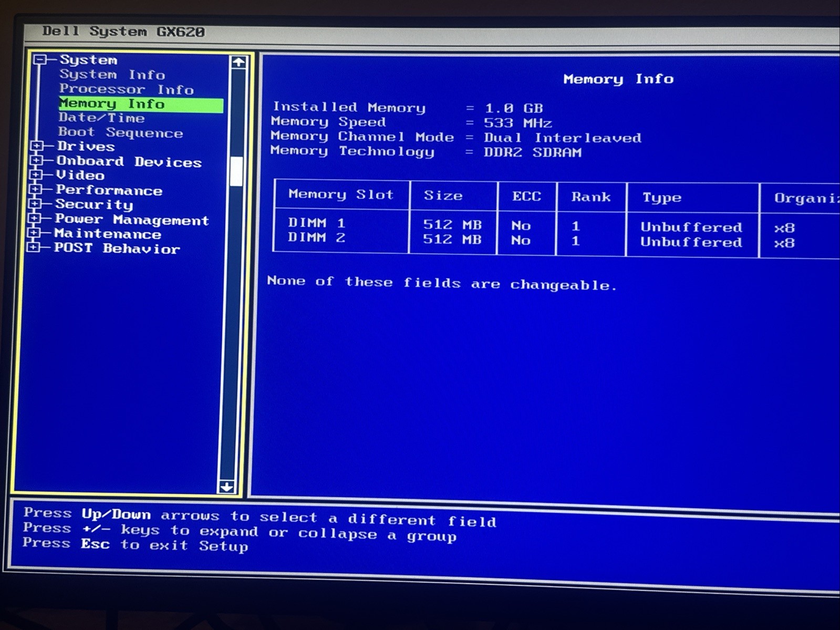The height and width of the screenshot is (630, 840).
Task: Click the 512 MB size for DIMM 1
Action: pyautogui.click(x=452, y=225)
